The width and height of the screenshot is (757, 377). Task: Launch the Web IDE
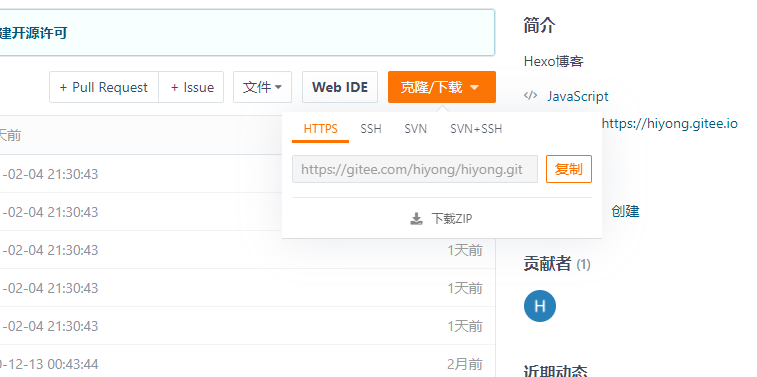340,87
